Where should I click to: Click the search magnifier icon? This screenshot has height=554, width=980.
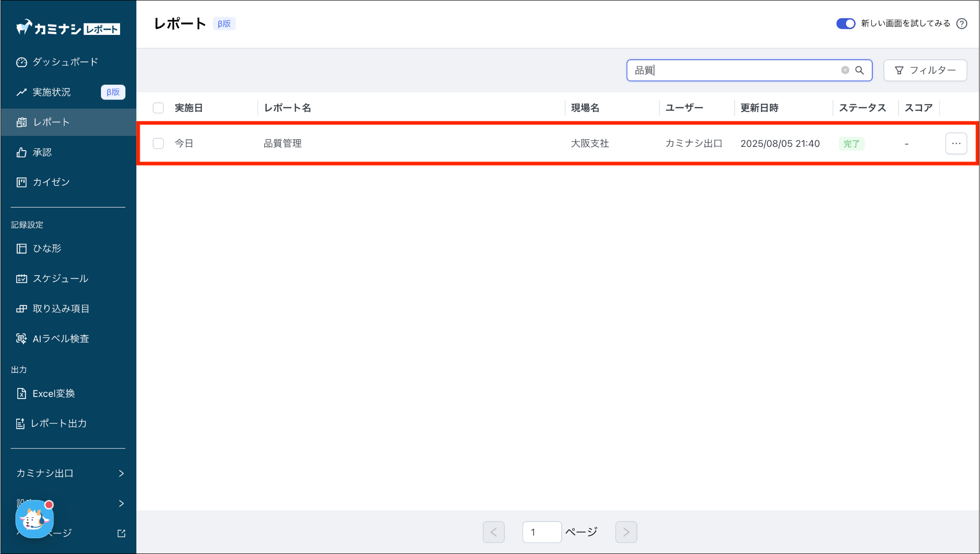[859, 70]
